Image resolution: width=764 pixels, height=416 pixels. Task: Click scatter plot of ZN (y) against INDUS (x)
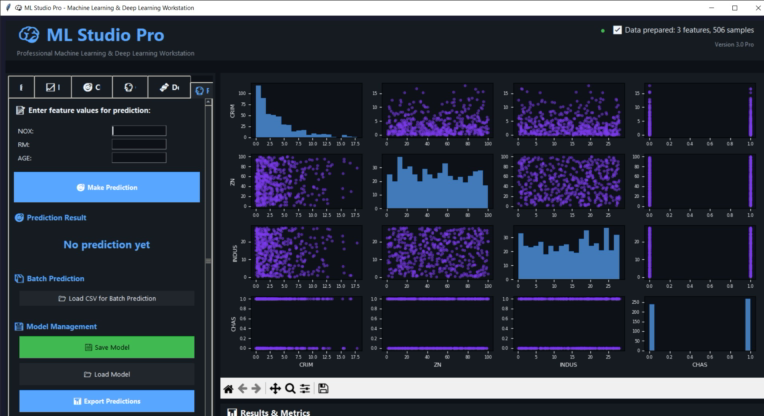(568, 181)
